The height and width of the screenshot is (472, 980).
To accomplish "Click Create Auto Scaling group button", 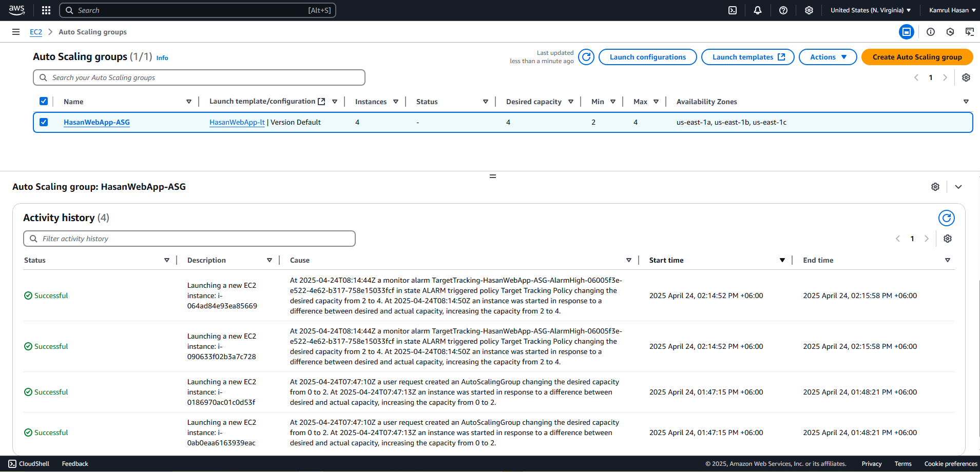I will [x=917, y=57].
